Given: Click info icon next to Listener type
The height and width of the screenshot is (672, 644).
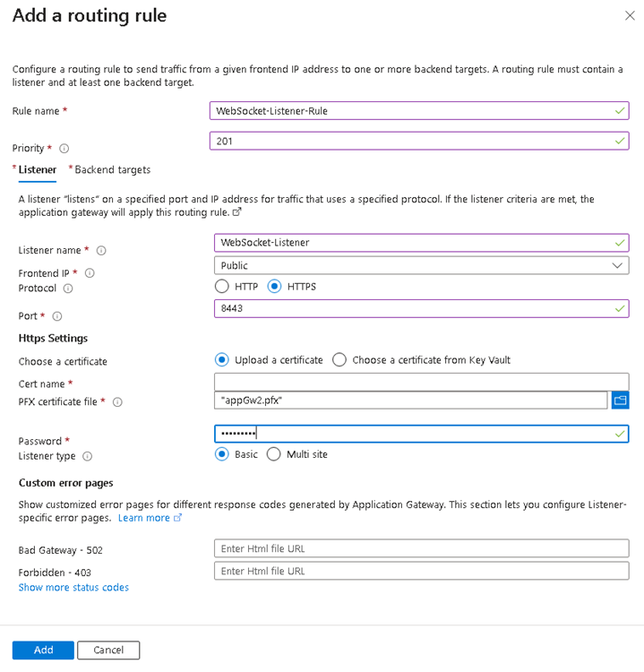Looking at the screenshot, I should (87, 456).
